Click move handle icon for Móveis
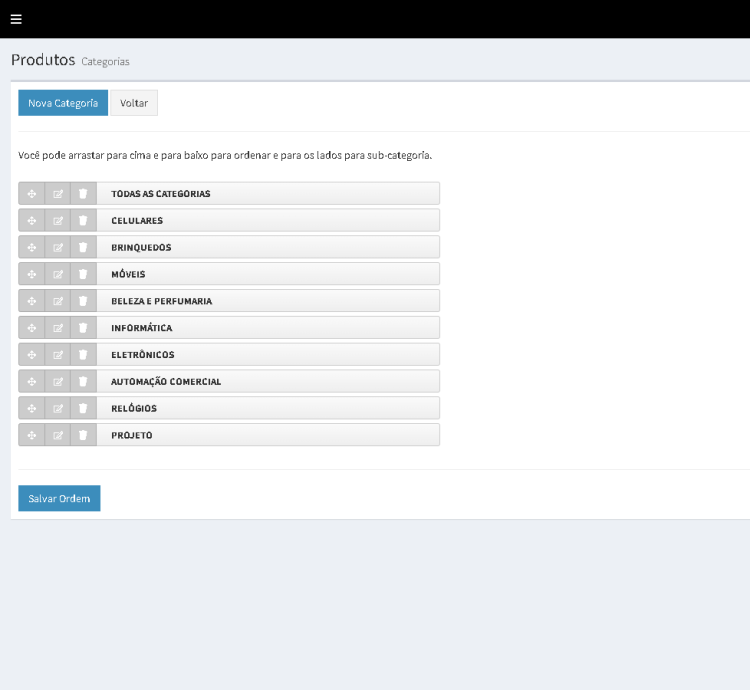The width and height of the screenshot is (750, 690). (32, 274)
